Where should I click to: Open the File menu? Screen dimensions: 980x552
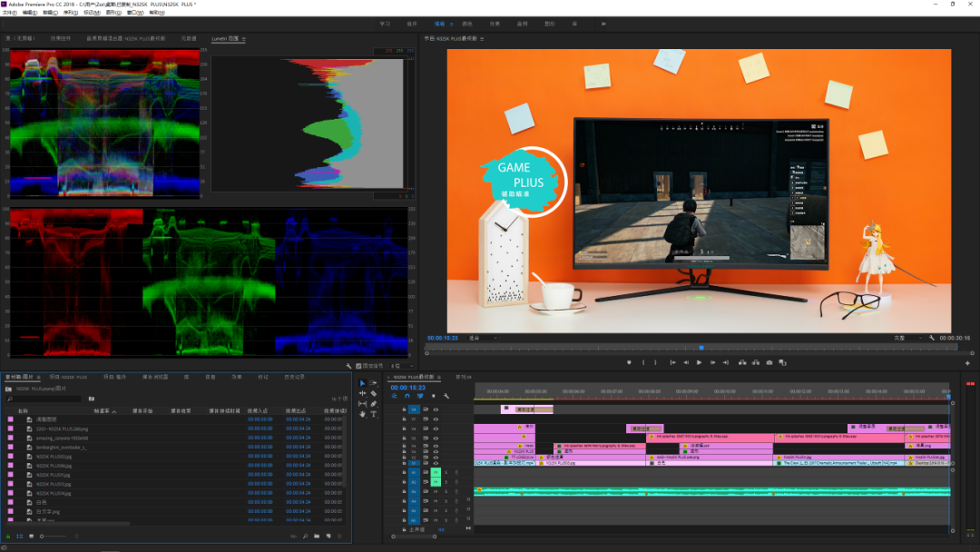[9, 13]
